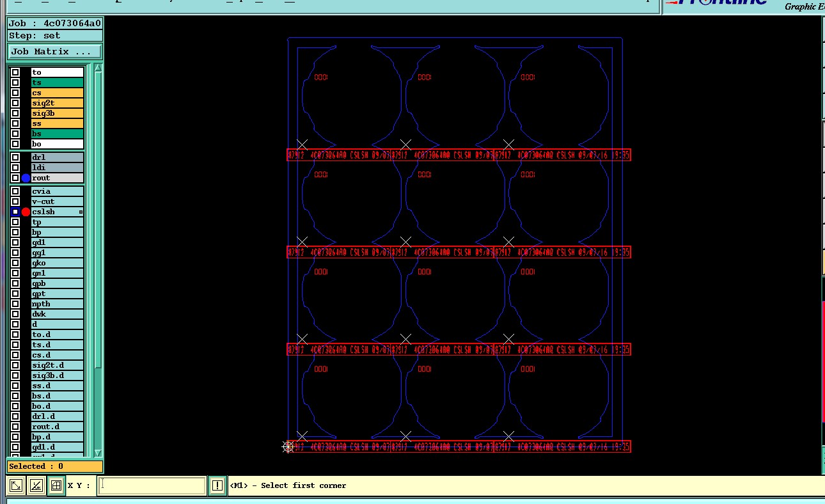Click the blue color dot for rout
Viewport: 825px width, 504px height.
[x=26, y=178]
